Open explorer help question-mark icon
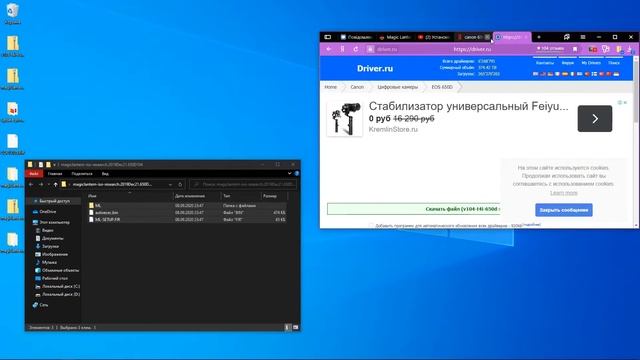The image size is (640, 360). [x=297, y=173]
